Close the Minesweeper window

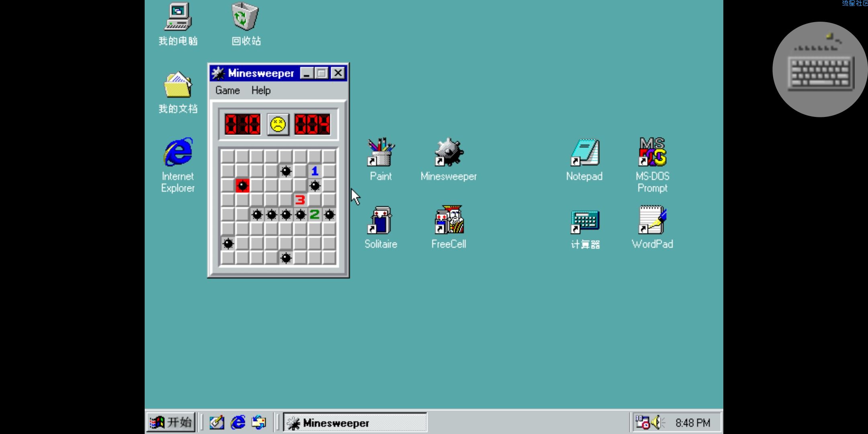coord(338,73)
